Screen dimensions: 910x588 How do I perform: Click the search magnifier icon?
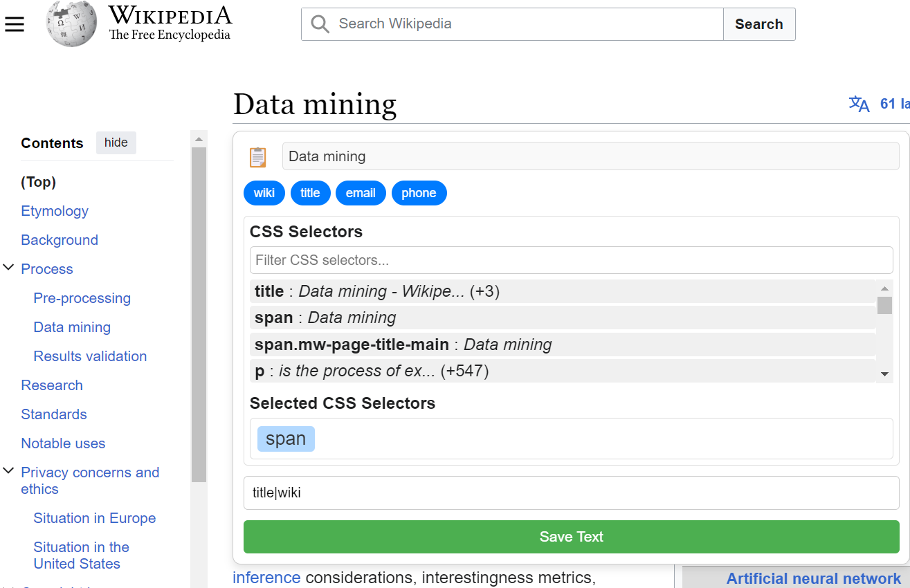click(320, 24)
